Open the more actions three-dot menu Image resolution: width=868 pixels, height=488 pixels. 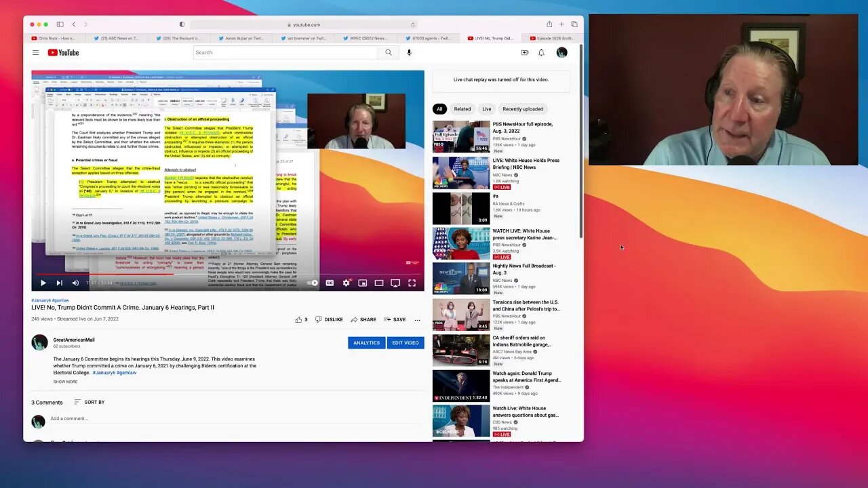(x=417, y=319)
